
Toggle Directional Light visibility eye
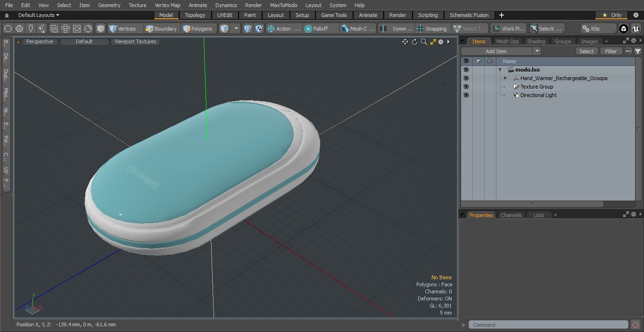coord(466,95)
